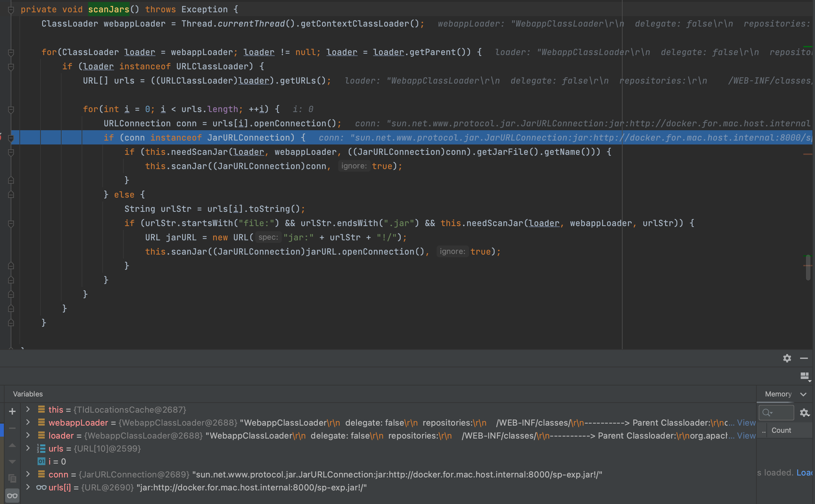815x504 pixels.
Task: Toggle the glasses icon for watches in Variables
Action: [12, 496]
